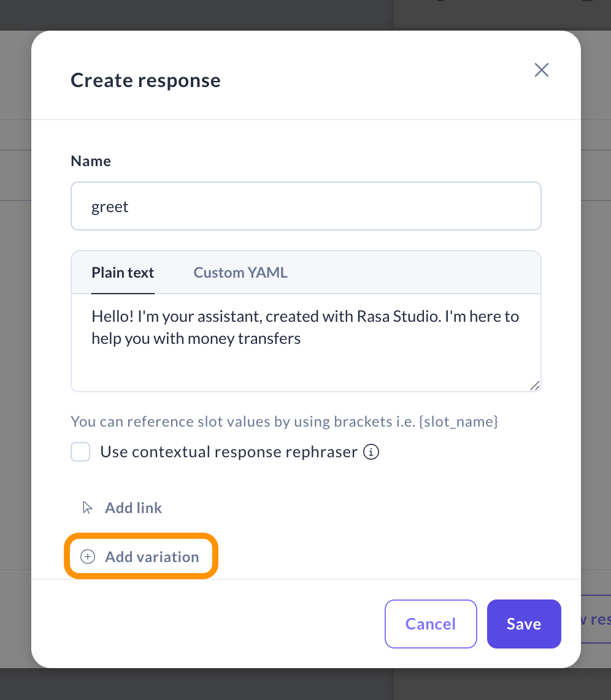Click the 'Name' field label
The height and width of the screenshot is (700, 611).
point(91,161)
